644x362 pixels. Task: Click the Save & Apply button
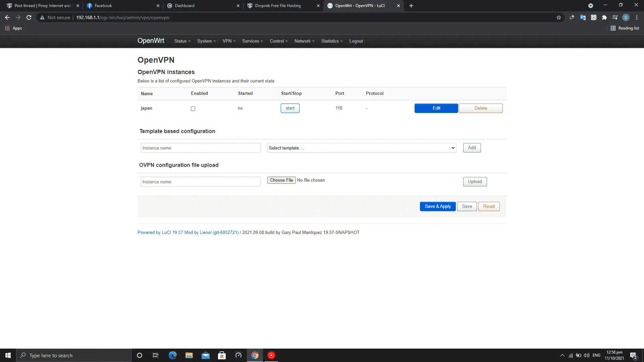point(438,206)
